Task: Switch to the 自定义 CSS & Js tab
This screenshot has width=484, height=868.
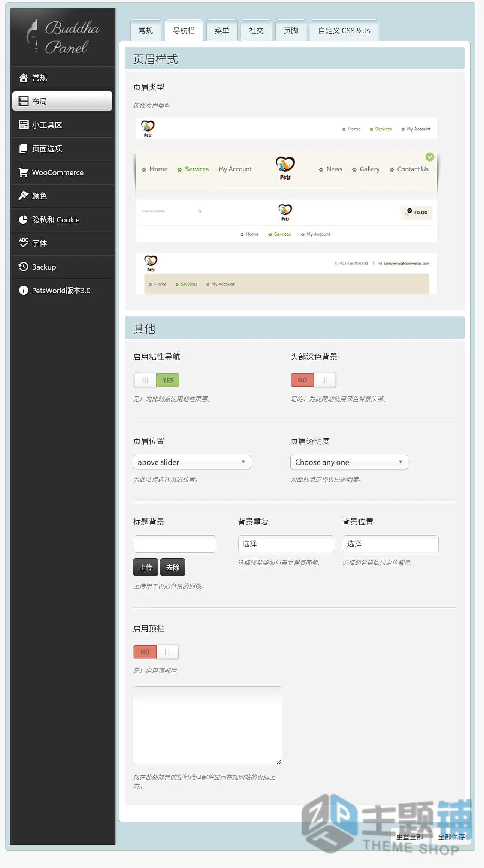Action: coord(344,30)
